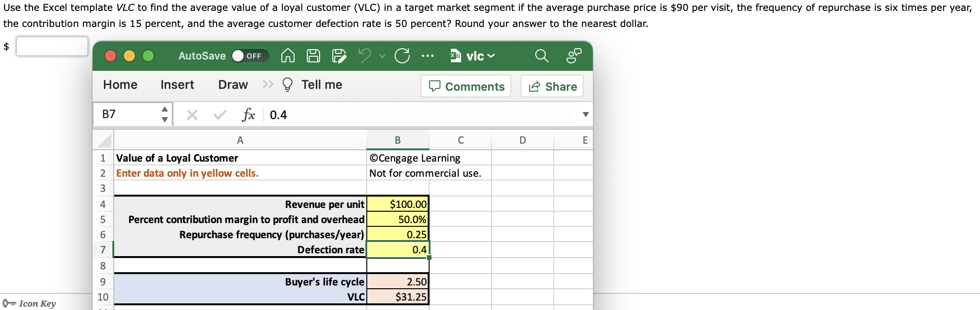Click the Cancel X in formula bar
The height and width of the screenshot is (310, 980).
point(192,115)
